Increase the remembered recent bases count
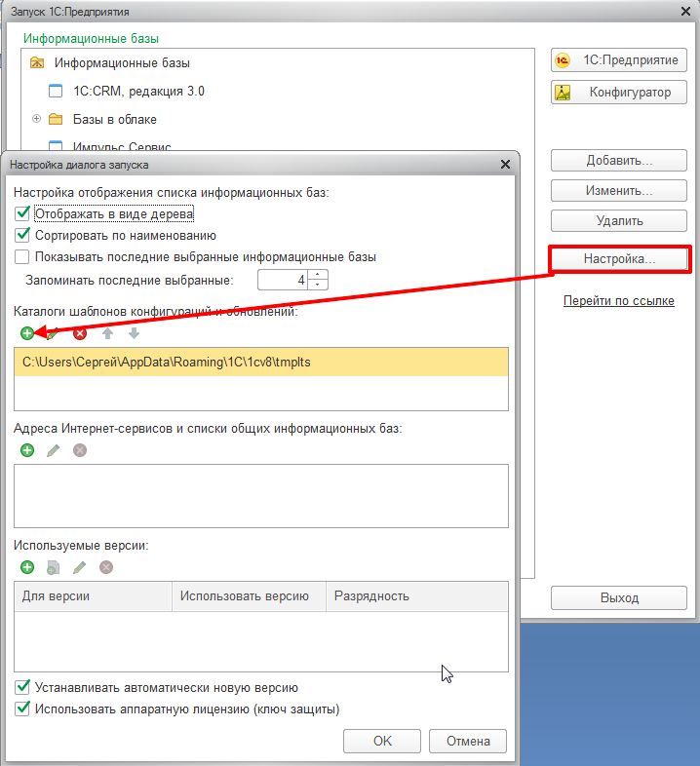This screenshot has height=766, width=700. [319, 276]
